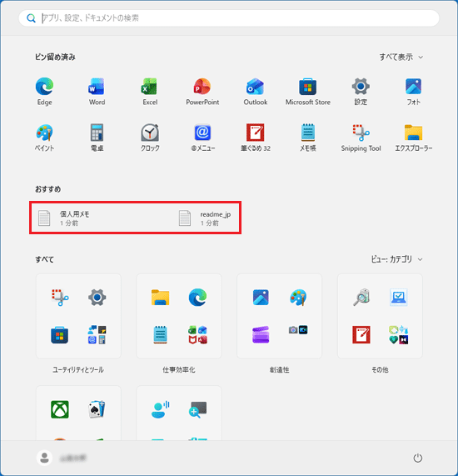Click Notepad icon in 仕事効率化 category
Viewport: 458px width, 476px height.
pyautogui.click(x=161, y=335)
